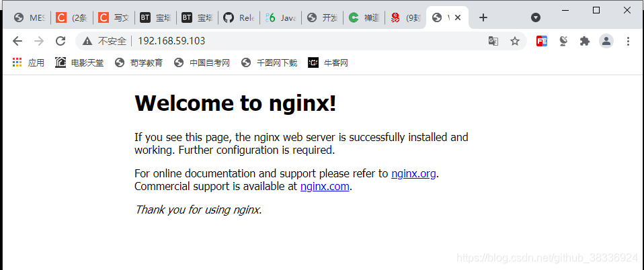644x270 pixels.
Task: Switch to the second BT 宝塔 tab
Action: pyautogui.click(x=197, y=17)
